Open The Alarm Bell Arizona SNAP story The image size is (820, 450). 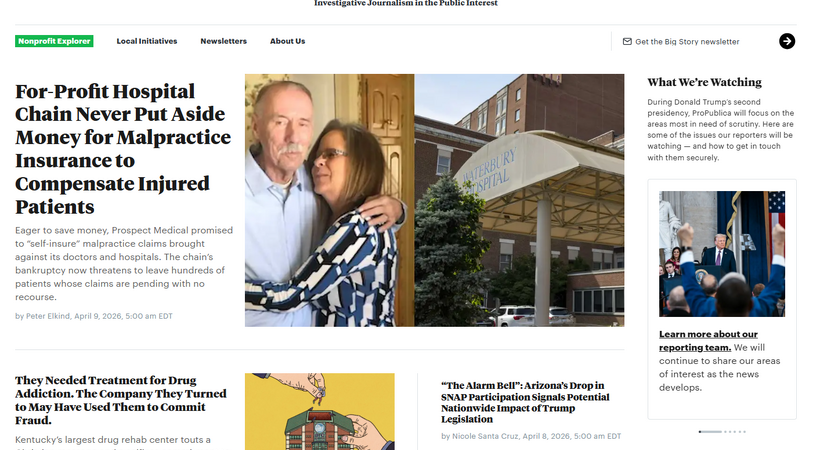click(525, 402)
